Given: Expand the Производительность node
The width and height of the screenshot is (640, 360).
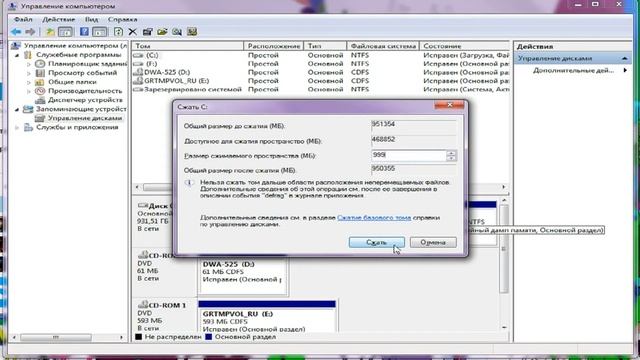Looking at the screenshot, I should [x=29, y=91].
